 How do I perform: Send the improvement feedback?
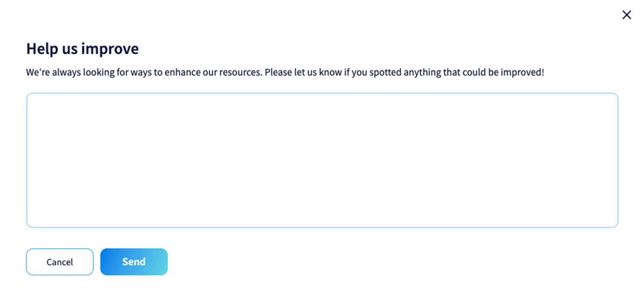(x=134, y=262)
